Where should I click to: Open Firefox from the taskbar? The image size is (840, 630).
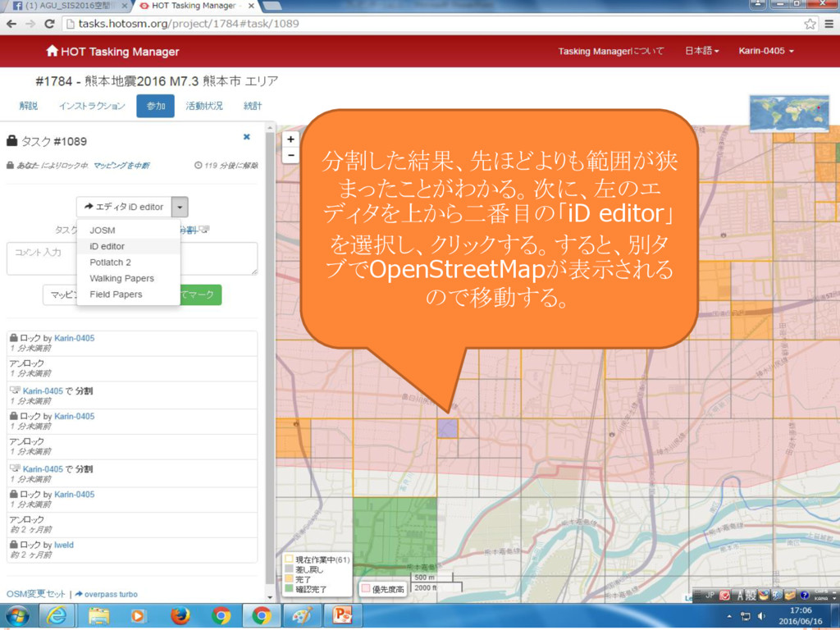point(180,615)
